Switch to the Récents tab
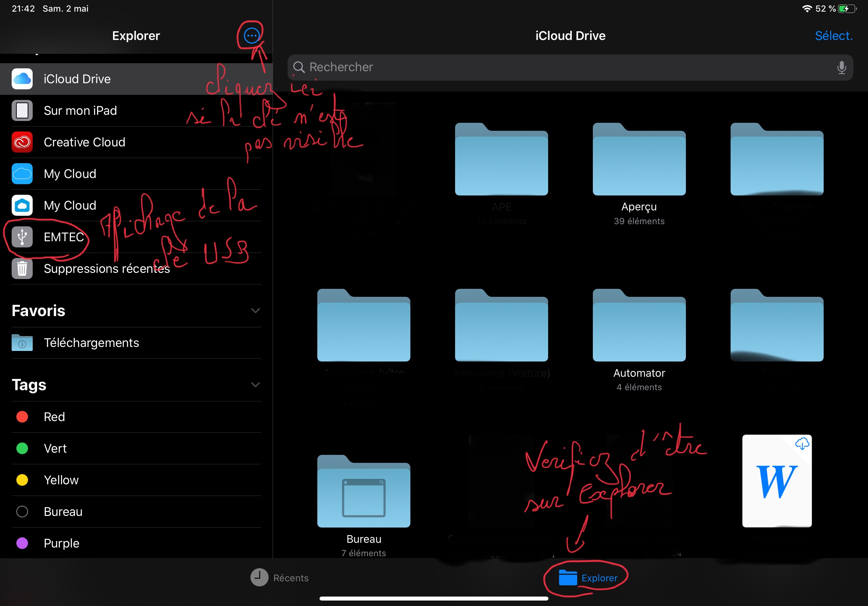The width and height of the screenshot is (868, 606). 280,578
